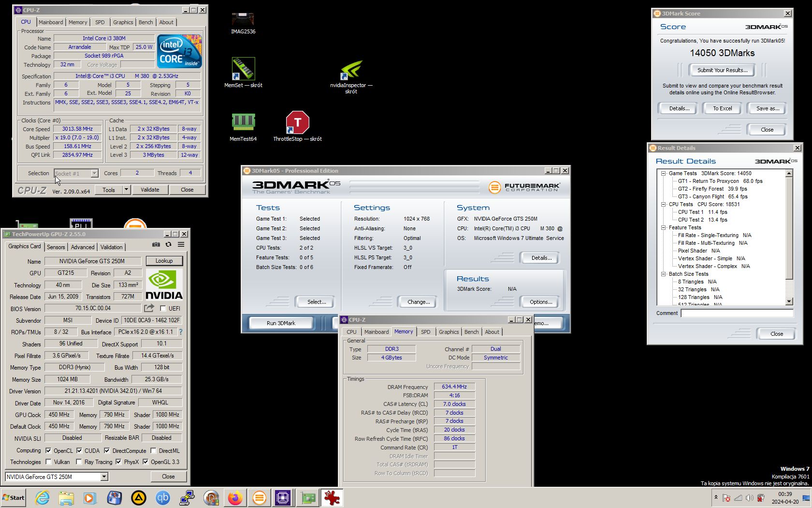
Task: Launch MemTest64 desktop icon
Action: tap(243, 127)
